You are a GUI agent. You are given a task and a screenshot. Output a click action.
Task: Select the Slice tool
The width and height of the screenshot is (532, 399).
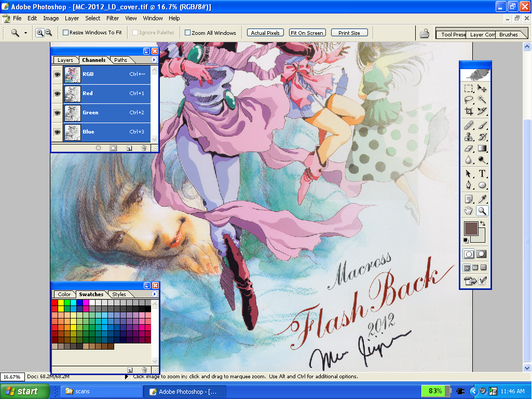coord(482,111)
